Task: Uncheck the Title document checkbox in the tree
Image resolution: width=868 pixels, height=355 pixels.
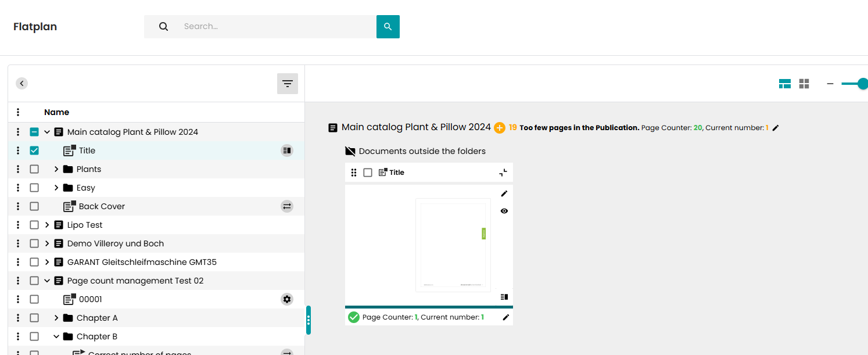Action: pos(34,150)
